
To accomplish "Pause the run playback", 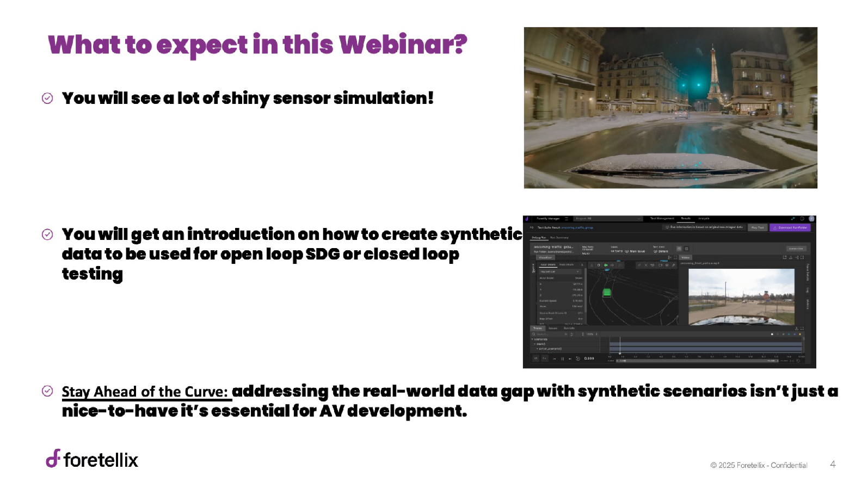I will click(562, 359).
